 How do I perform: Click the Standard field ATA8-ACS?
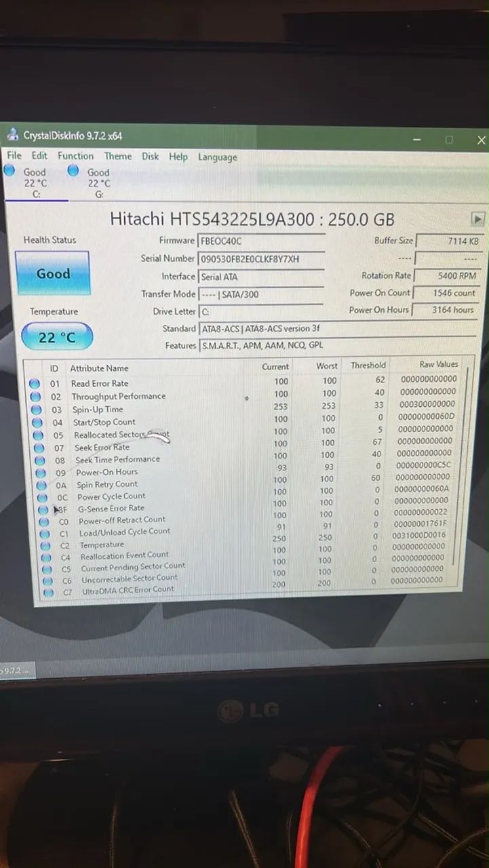click(337, 328)
